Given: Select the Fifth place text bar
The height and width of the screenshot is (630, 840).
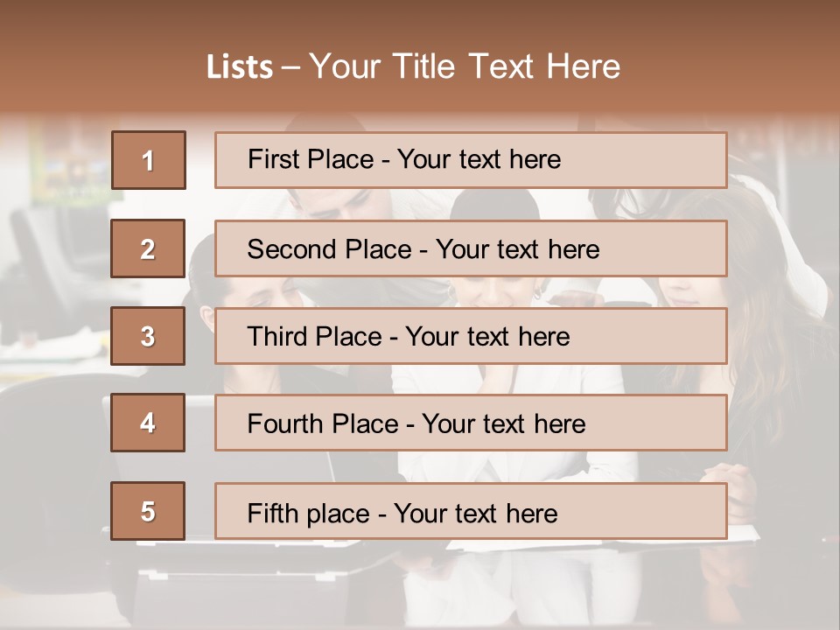Looking at the screenshot, I should 471,511.
